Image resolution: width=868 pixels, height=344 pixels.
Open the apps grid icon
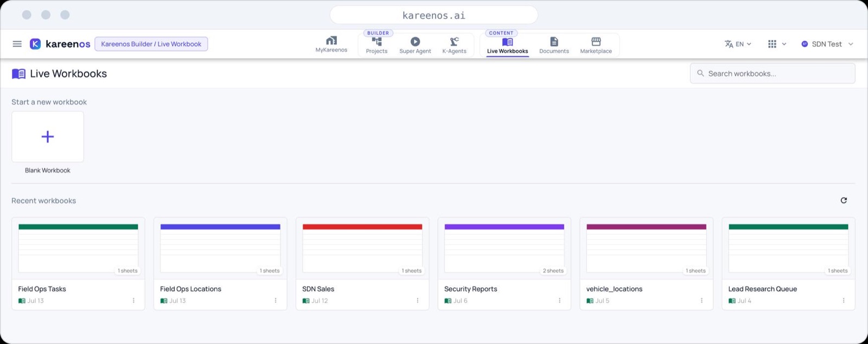click(x=772, y=44)
